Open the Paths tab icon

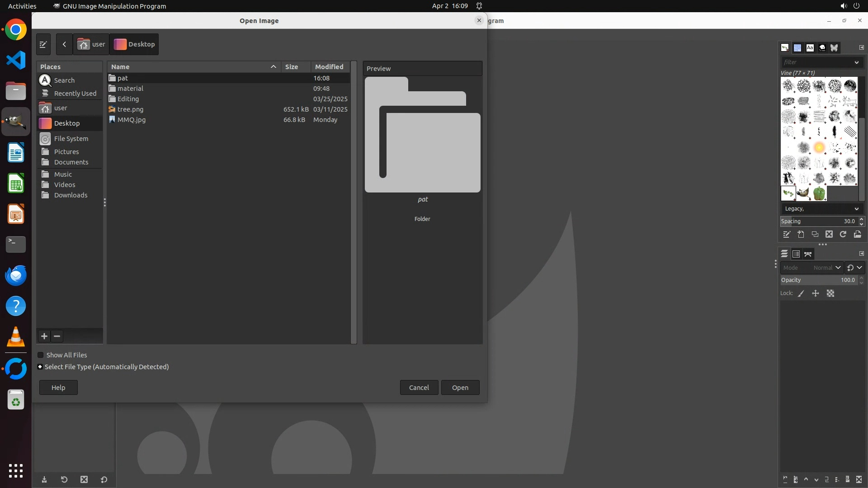pos(808,254)
